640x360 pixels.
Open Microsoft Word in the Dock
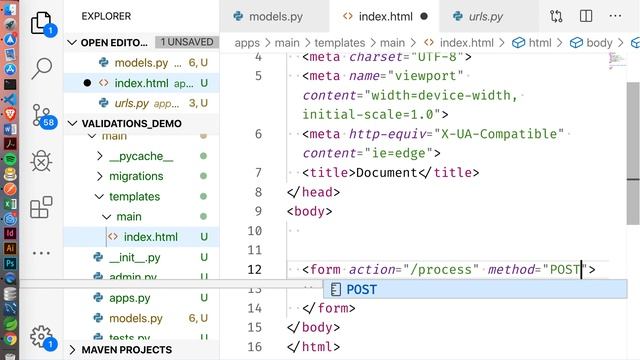tap(10, 129)
